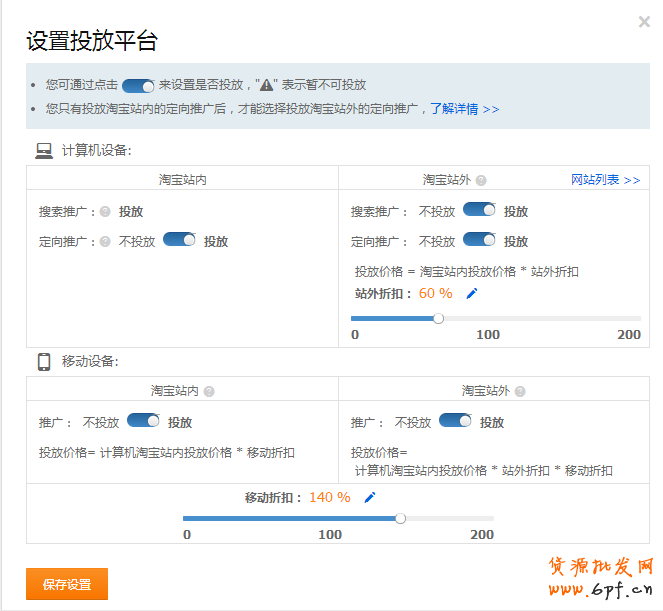Click help icon next to computer 定向推广 in 淘宝站内
Viewport: 663px width, 611px height.
coord(105,242)
